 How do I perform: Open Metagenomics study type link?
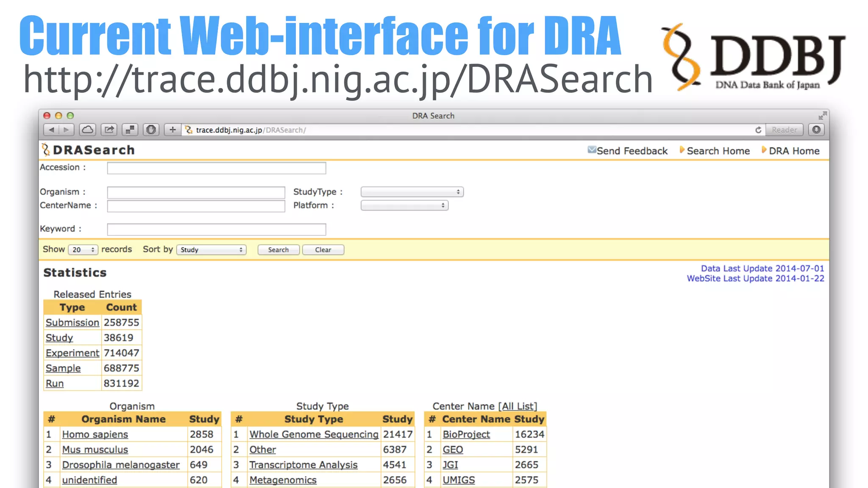click(283, 480)
